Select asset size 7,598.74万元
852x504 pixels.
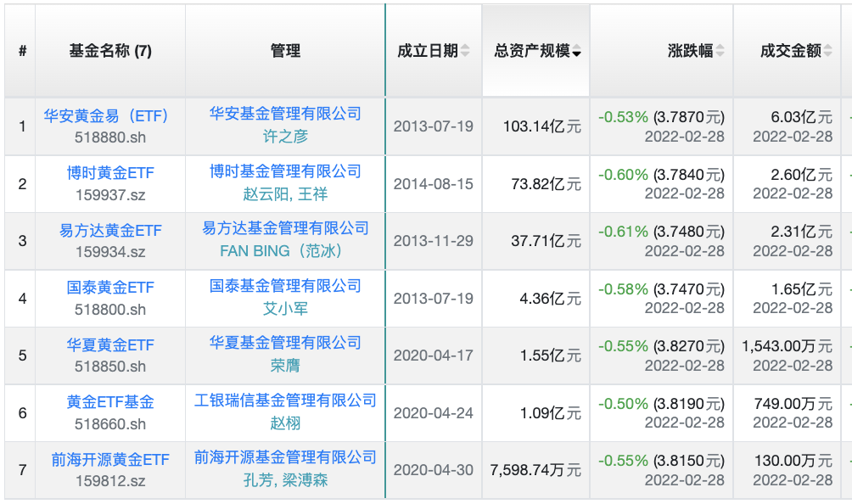535,470
